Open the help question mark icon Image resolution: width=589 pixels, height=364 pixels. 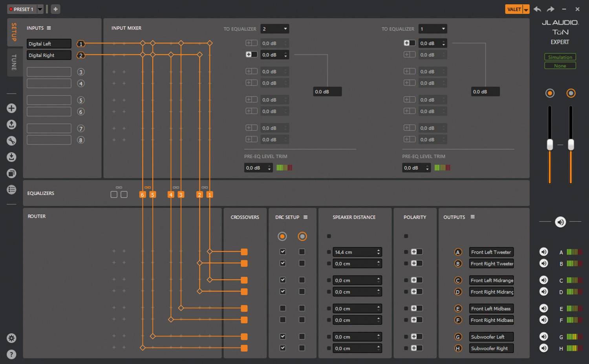point(11,355)
